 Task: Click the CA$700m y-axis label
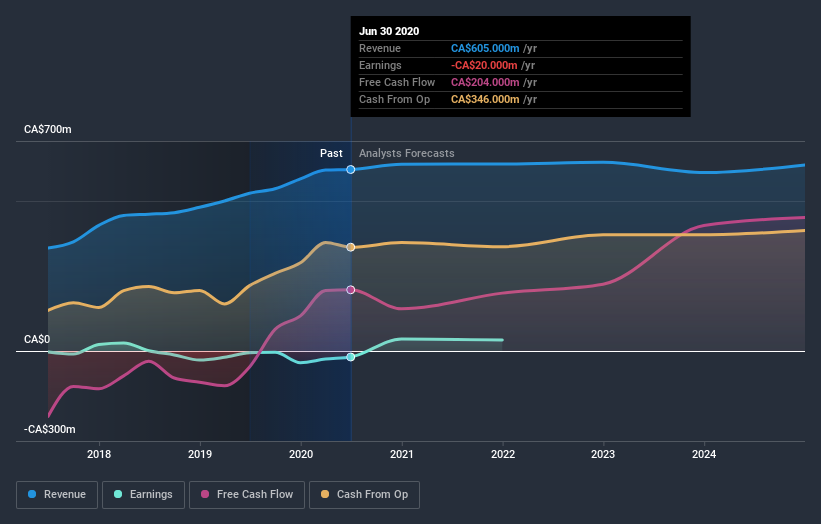click(x=48, y=129)
